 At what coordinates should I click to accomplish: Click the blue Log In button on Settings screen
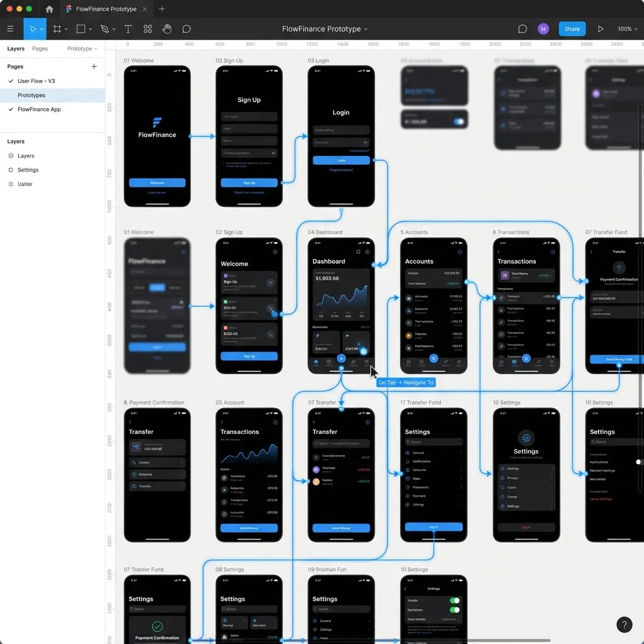433,526
